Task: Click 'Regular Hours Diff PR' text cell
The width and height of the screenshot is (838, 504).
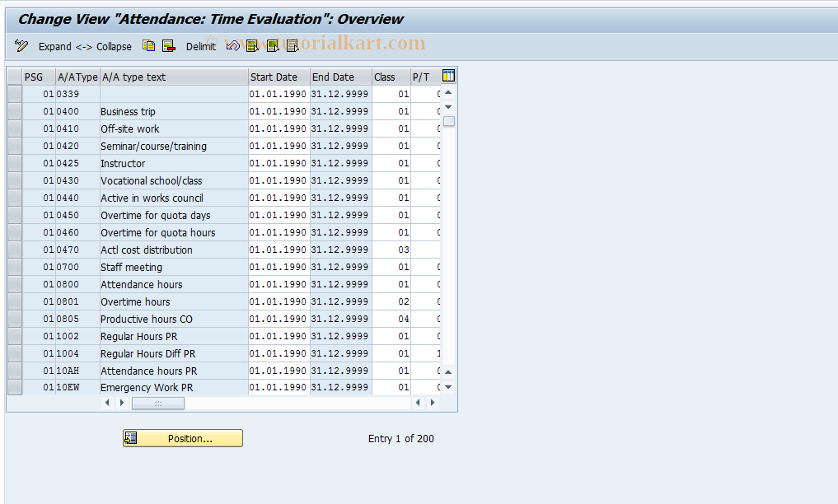Action: pyautogui.click(x=174, y=353)
